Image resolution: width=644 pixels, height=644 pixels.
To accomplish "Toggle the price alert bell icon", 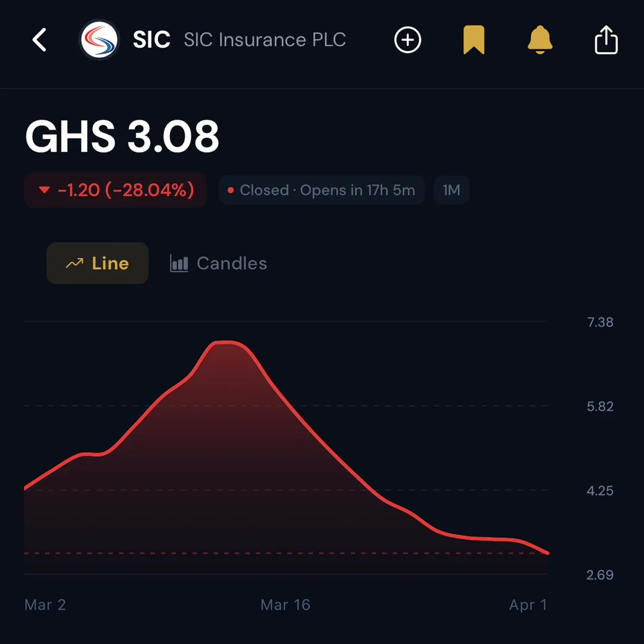I will 540,40.
